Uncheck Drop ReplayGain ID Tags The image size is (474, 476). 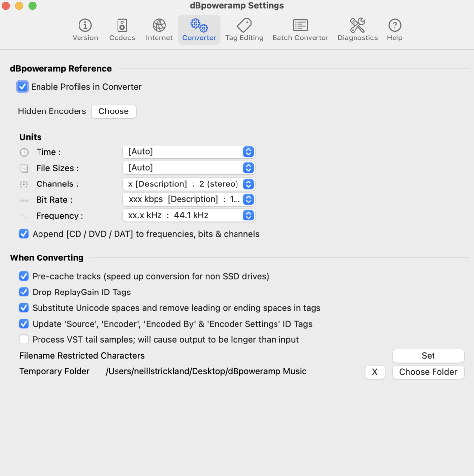pos(24,292)
